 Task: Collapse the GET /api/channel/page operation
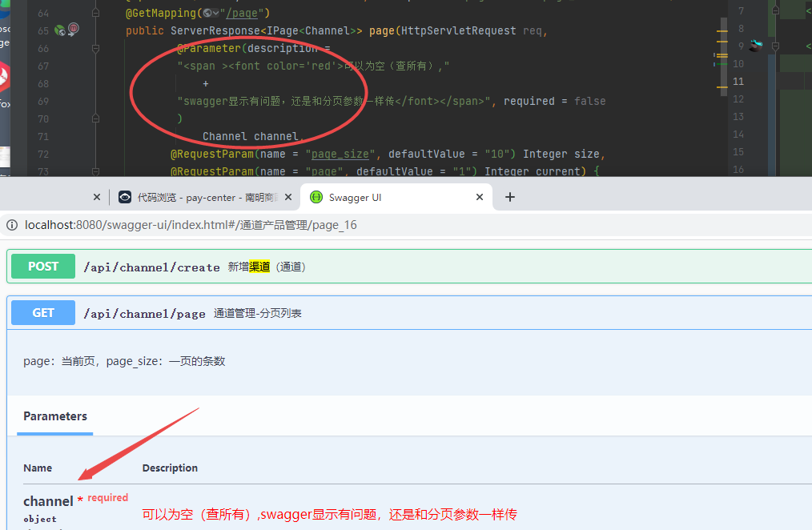(x=409, y=313)
